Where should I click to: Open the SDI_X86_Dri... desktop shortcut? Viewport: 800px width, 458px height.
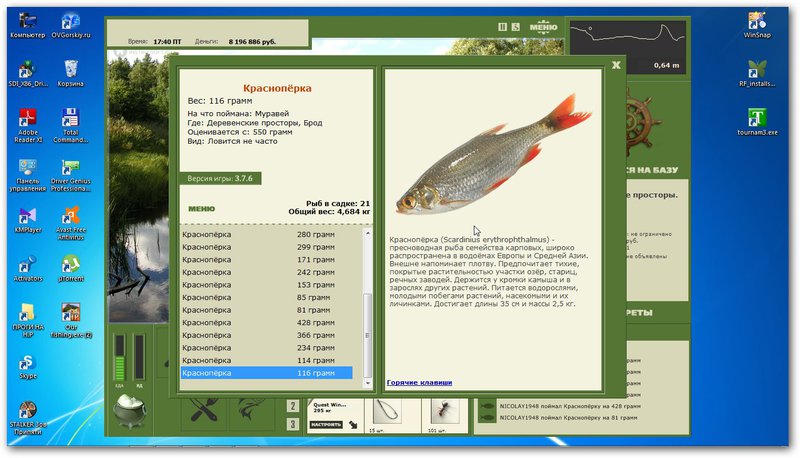[x=28, y=74]
